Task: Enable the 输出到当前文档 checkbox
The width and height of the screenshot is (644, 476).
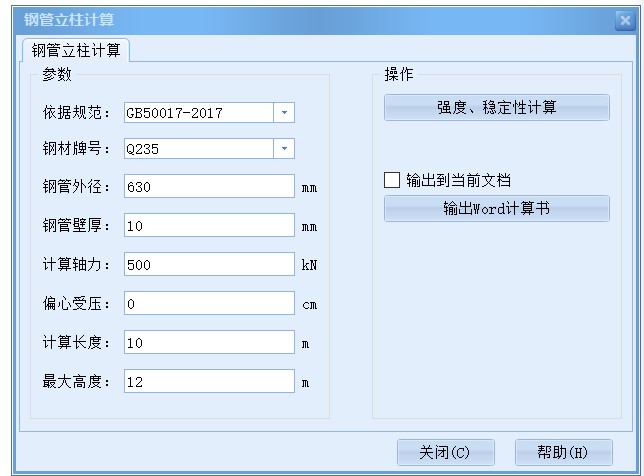Action: [x=392, y=181]
